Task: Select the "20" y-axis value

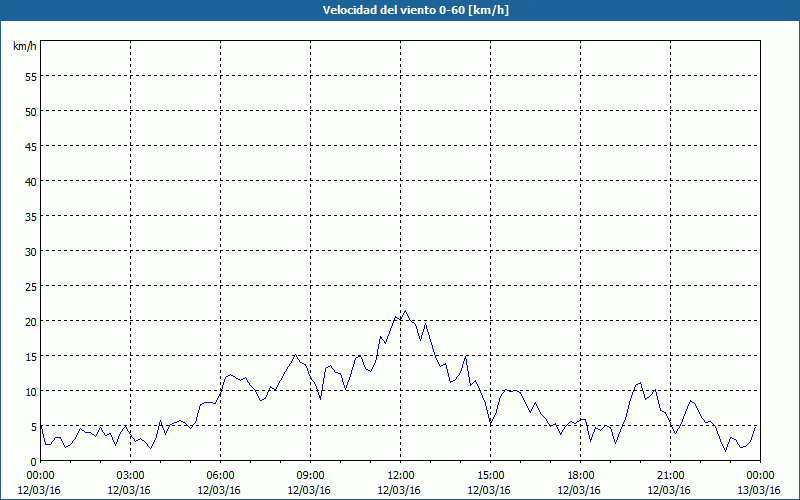Action: (31, 321)
